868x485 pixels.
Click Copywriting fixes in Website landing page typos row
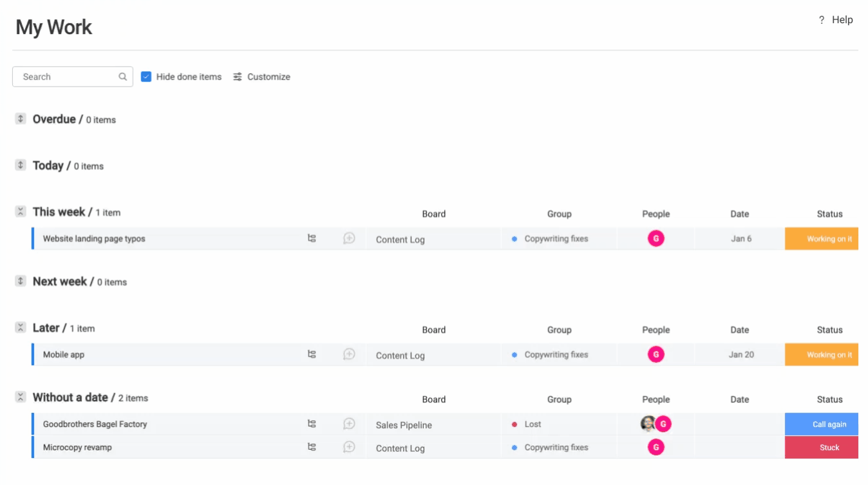(556, 238)
